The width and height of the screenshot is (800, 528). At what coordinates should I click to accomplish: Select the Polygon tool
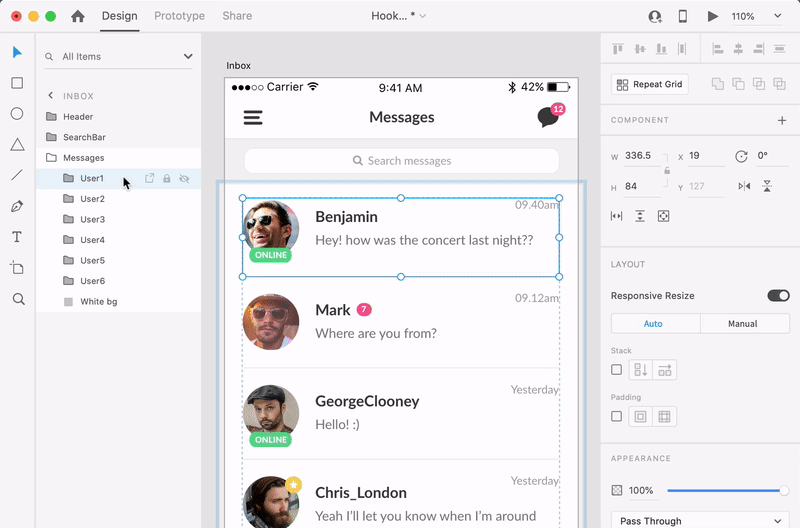pos(17,145)
